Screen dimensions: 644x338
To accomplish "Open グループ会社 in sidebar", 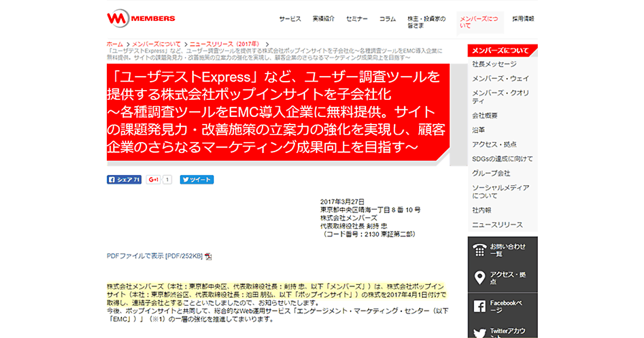I will (x=491, y=173).
